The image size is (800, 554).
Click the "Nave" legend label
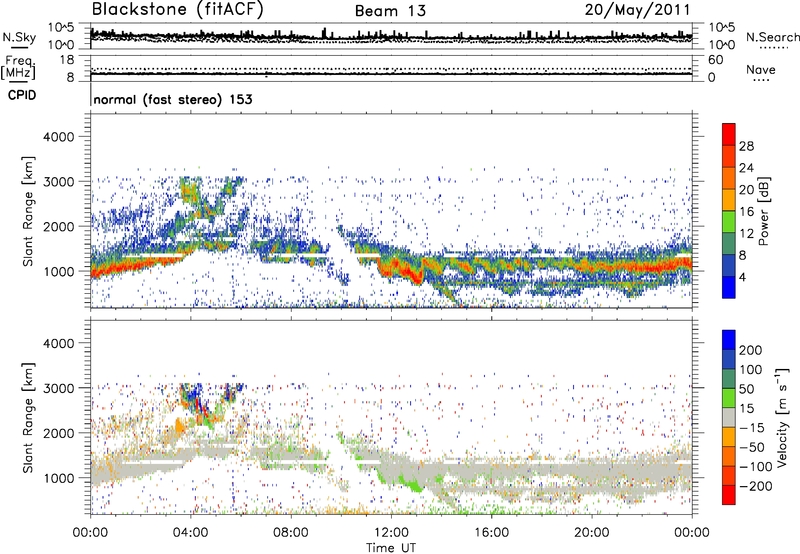pyautogui.click(x=761, y=70)
